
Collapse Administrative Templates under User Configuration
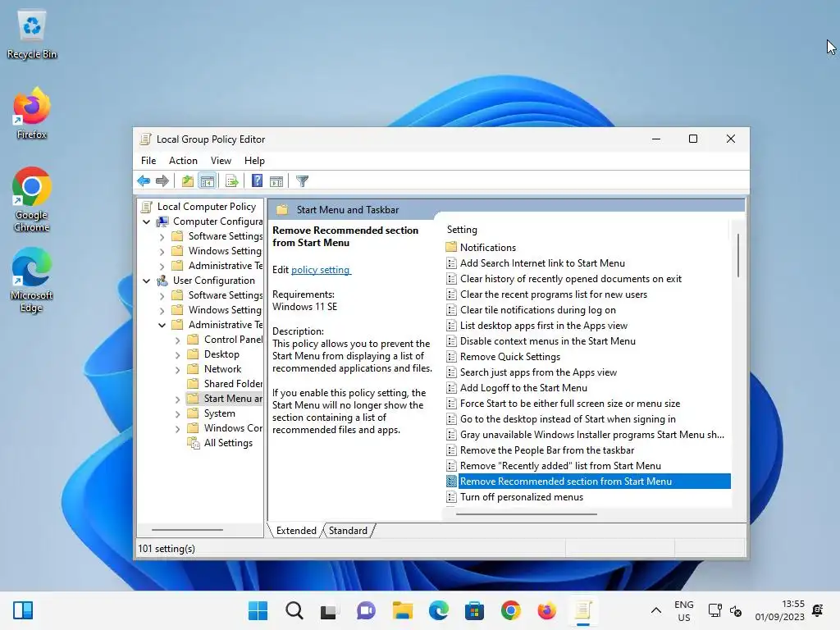pyautogui.click(x=162, y=325)
